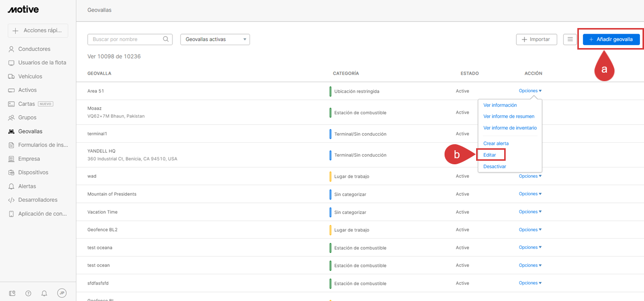This screenshot has height=301, width=644.
Task: Expand Opciones for Vacation Time
Action: [x=530, y=211]
